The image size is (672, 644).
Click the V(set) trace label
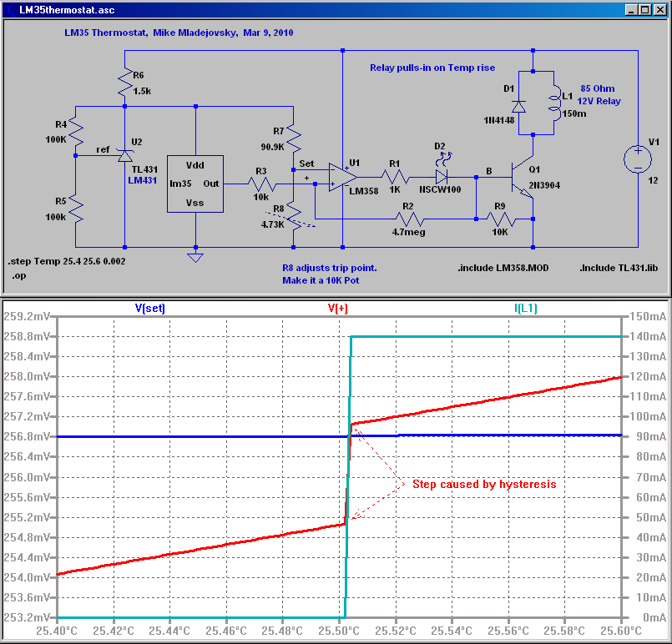[150, 308]
